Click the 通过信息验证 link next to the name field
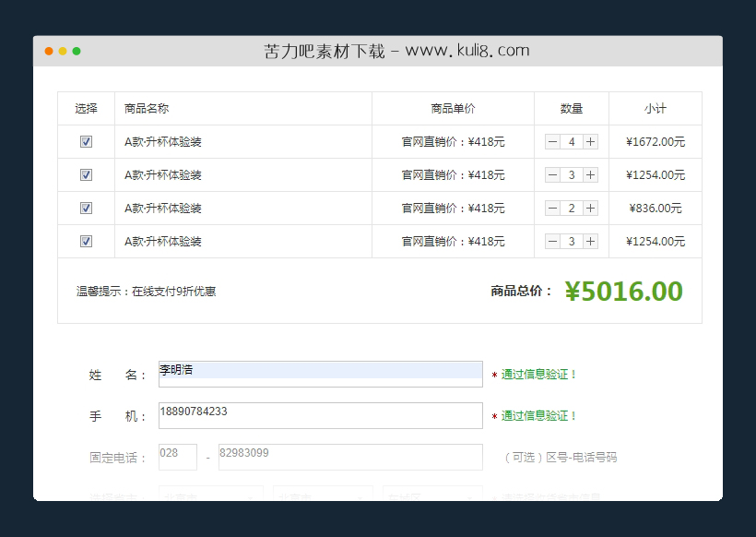Screen dimensions: 756x537 coord(537,375)
